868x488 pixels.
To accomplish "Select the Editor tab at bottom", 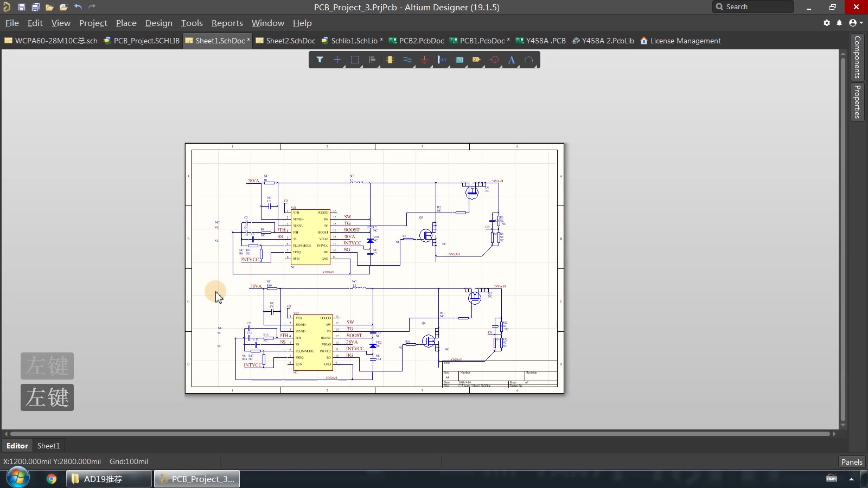I will tap(17, 446).
